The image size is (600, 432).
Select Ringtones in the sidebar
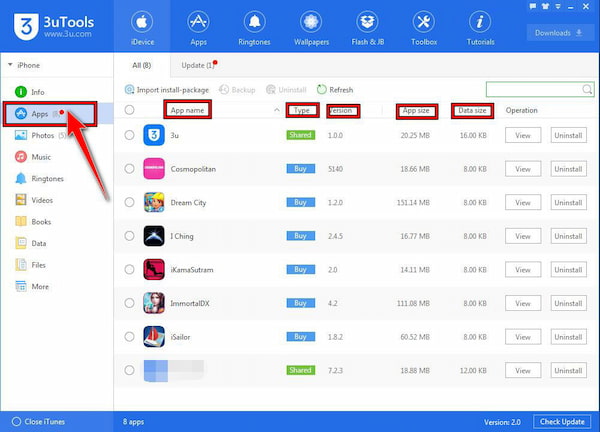point(39,179)
